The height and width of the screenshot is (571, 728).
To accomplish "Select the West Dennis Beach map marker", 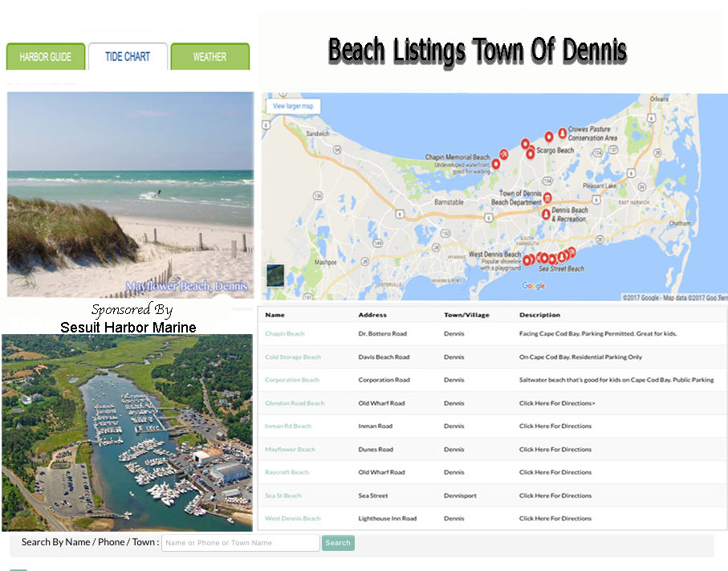I will (x=527, y=259).
